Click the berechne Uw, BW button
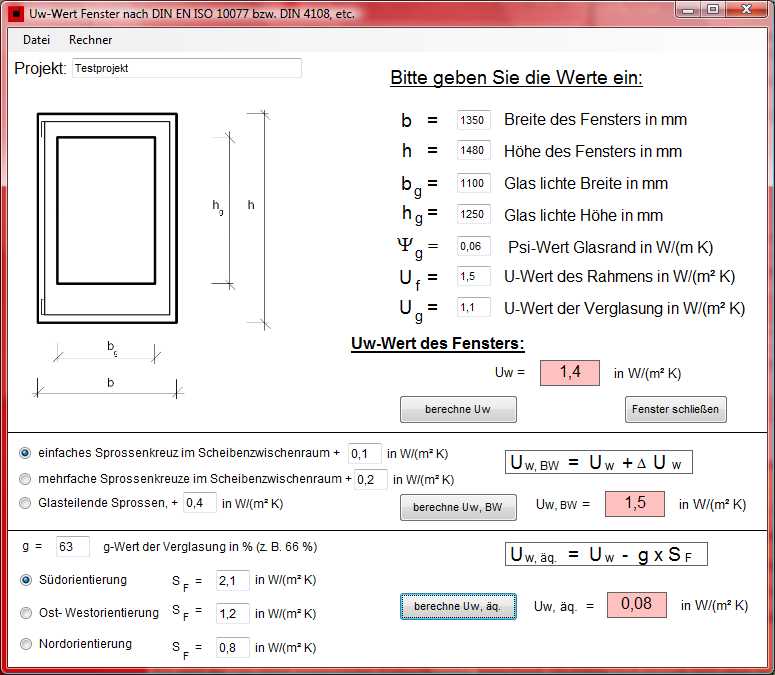 pyautogui.click(x=458, y=507)
